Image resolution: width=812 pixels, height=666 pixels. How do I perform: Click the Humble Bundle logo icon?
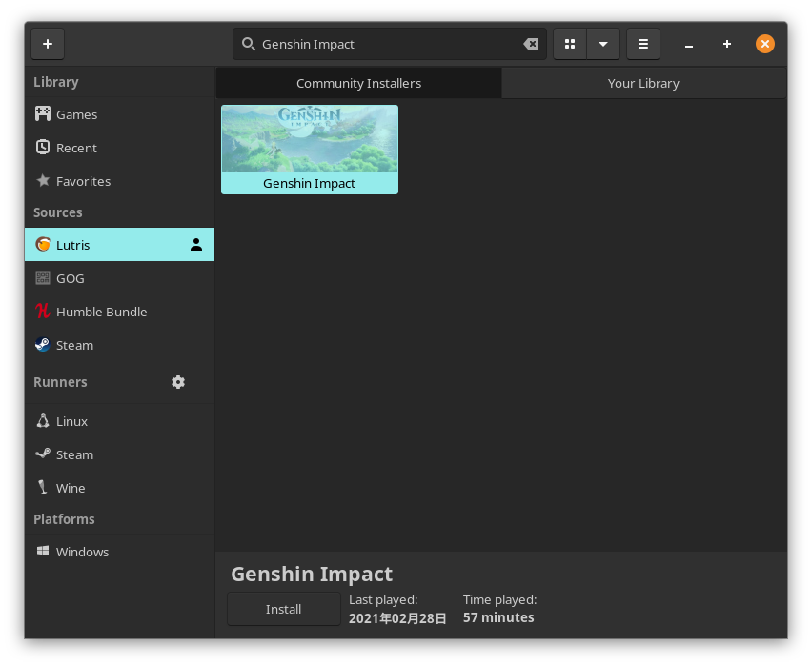coord(43,311)
